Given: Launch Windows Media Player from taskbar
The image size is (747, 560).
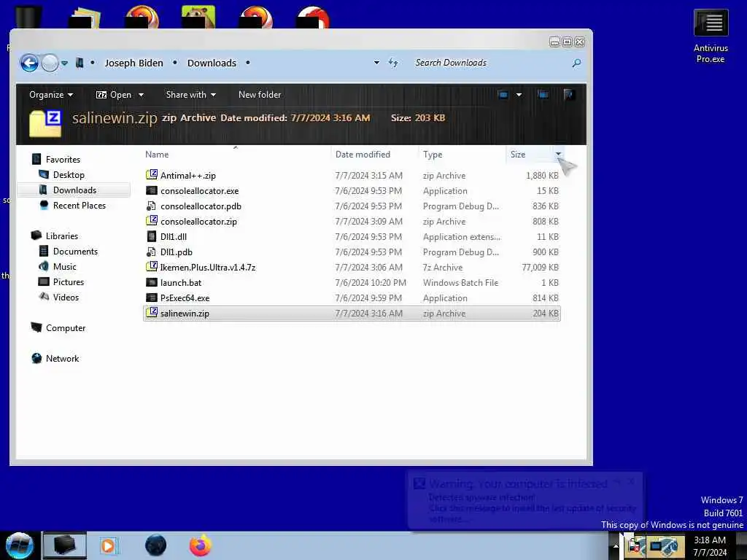Looking at the screenshot, I should coord(108,545).
